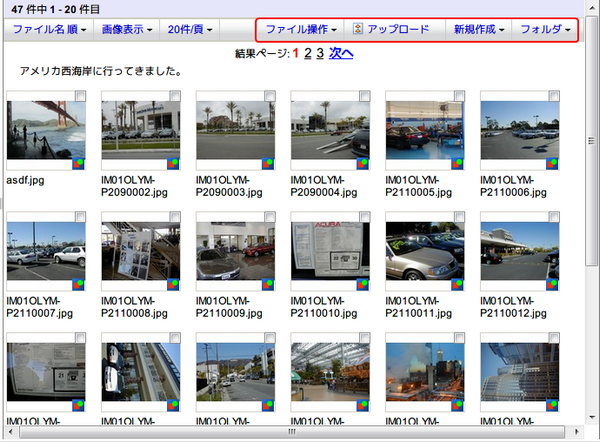The image size is (600, 442).
Task: Click the badge icon on IM01OLYM-P2110009.jpg
Action: tap(268, 285)
